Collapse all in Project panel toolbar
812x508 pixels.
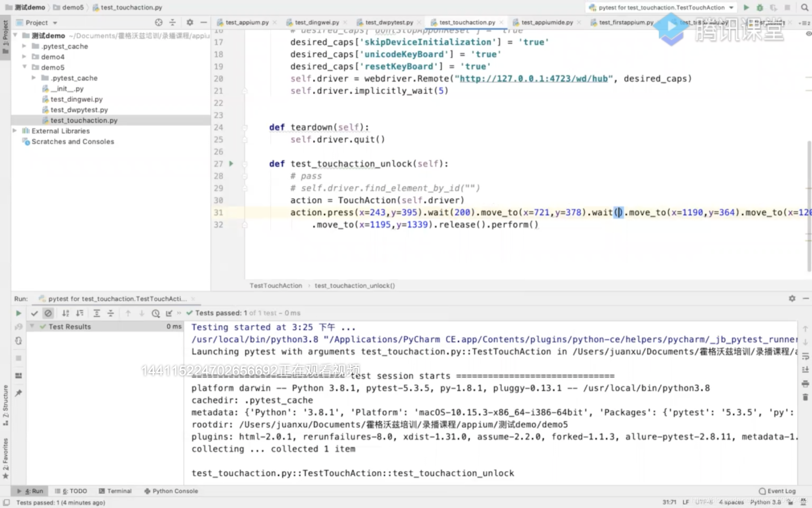(172, 22)
